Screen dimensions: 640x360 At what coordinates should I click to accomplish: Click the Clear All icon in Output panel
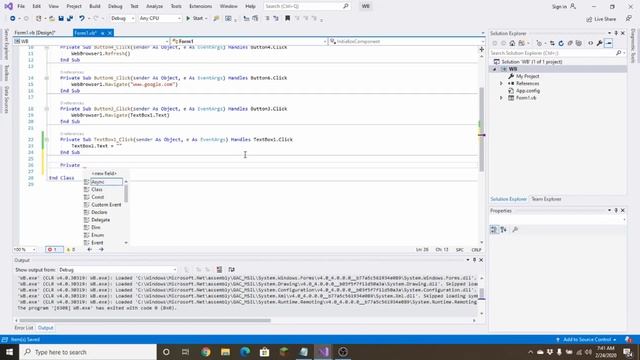click(x=219, y=269)
